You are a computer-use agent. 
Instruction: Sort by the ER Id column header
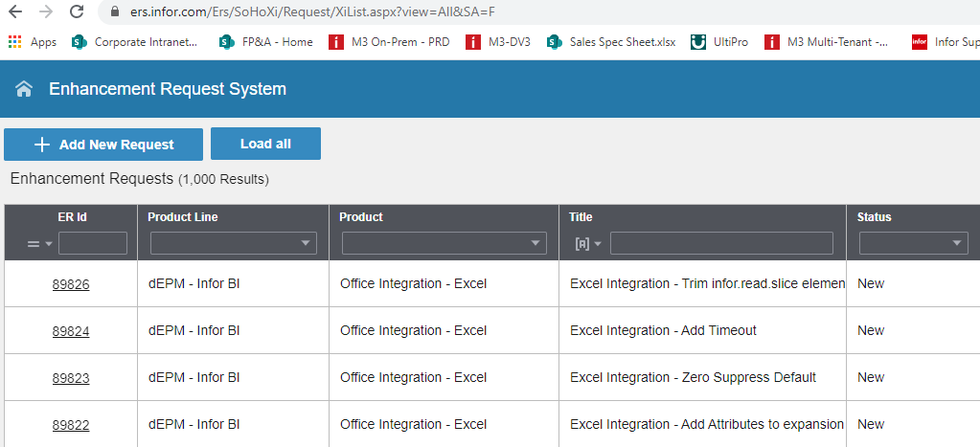click(x=71, y=217)
